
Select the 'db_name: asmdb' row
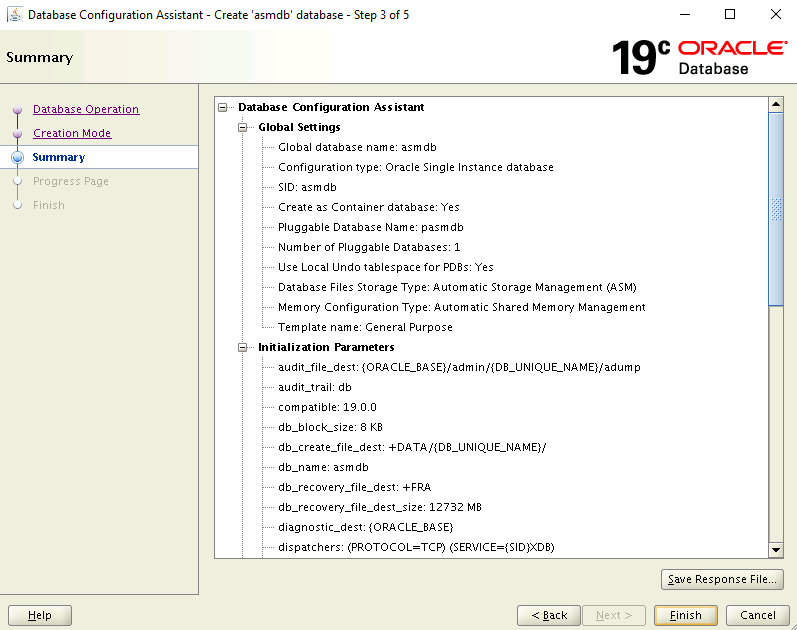click(323, 467)
